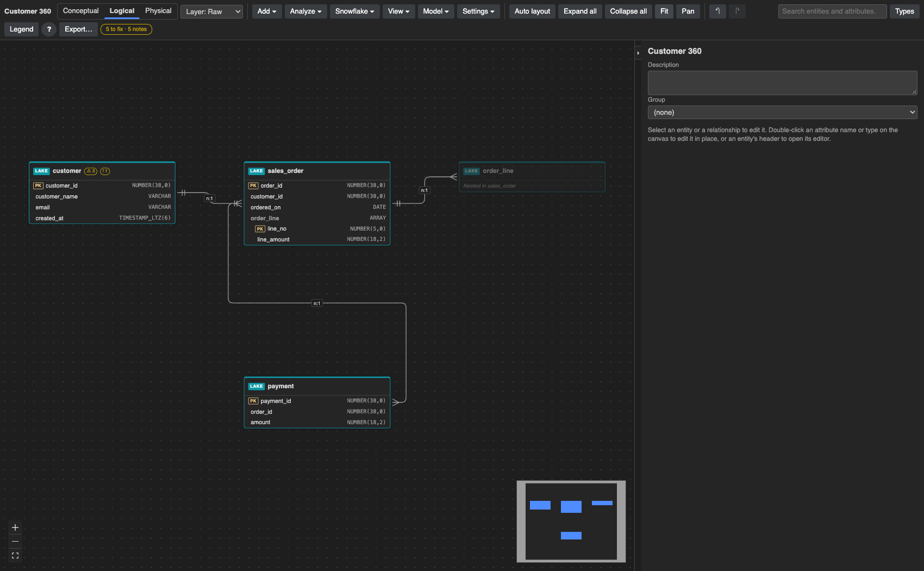Click the n:1 label on the payment relationship

[x=317, y=303]
